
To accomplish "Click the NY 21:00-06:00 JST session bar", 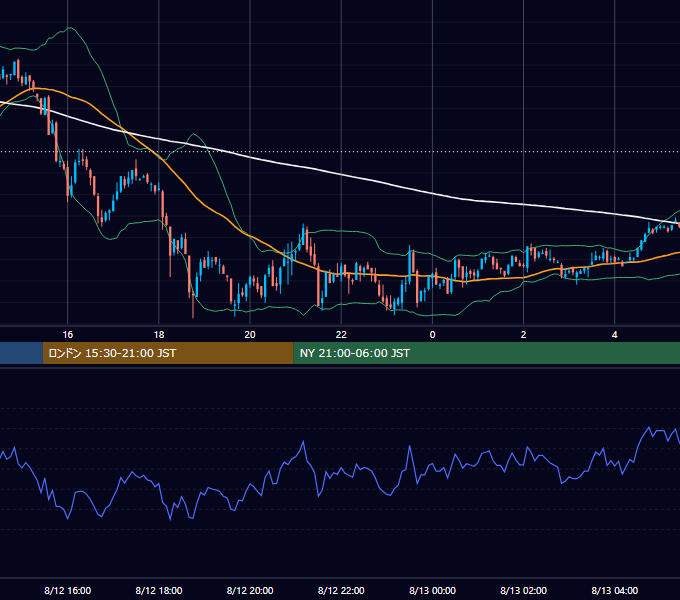I will click(x=487, y=353).
